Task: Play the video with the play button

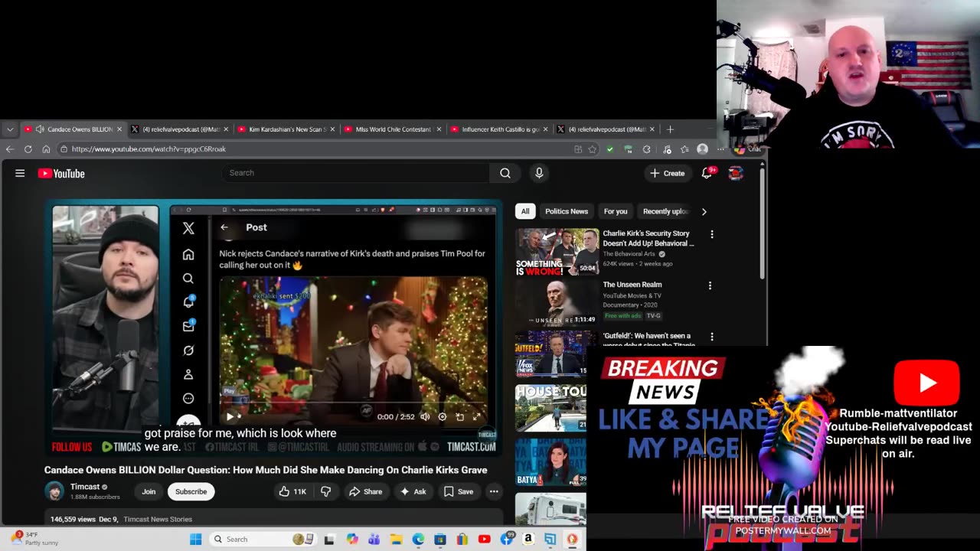Action: tap(230, 416)
